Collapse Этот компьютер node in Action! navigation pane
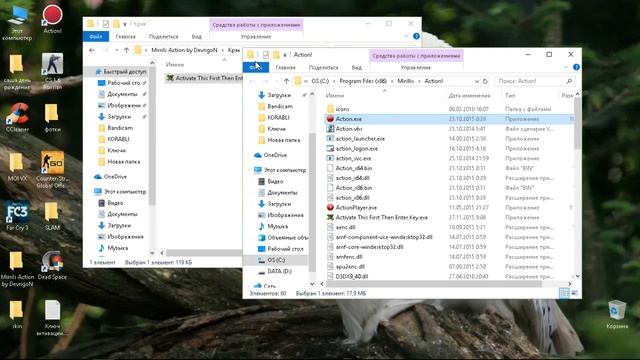The height and width of the screenshot is (360, 640). click(x=249, y=170)
